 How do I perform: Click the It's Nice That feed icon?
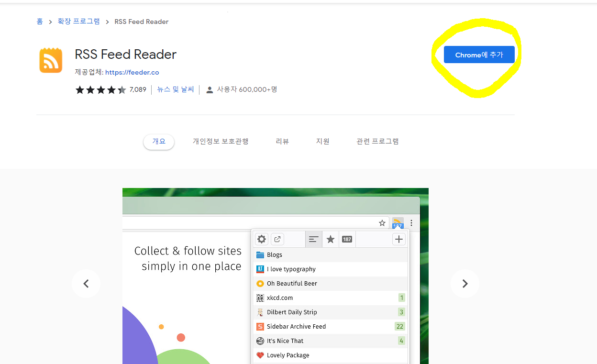coord(260,341)
